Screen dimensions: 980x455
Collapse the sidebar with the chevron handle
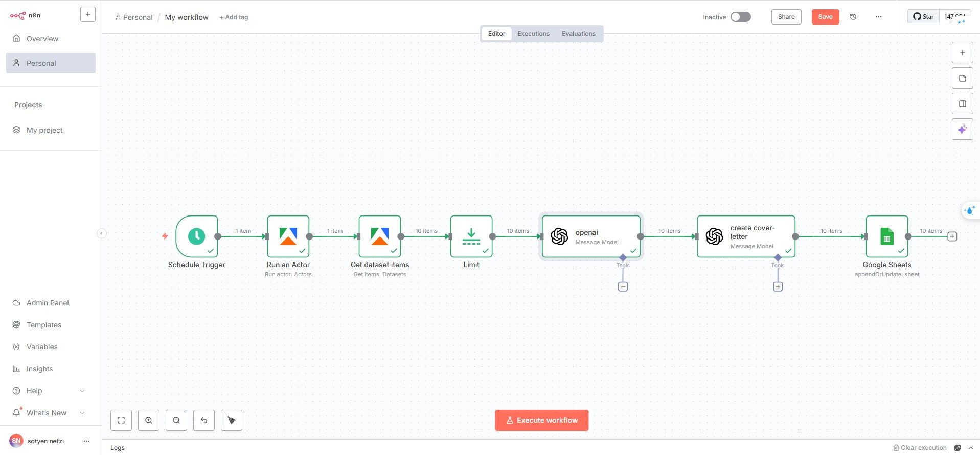[101, 233]
